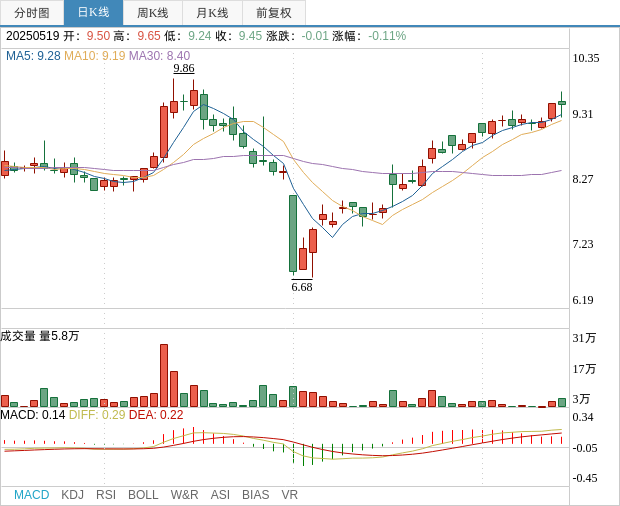
Task: Click the 20250519 date text
Action: tap(32, 36)
